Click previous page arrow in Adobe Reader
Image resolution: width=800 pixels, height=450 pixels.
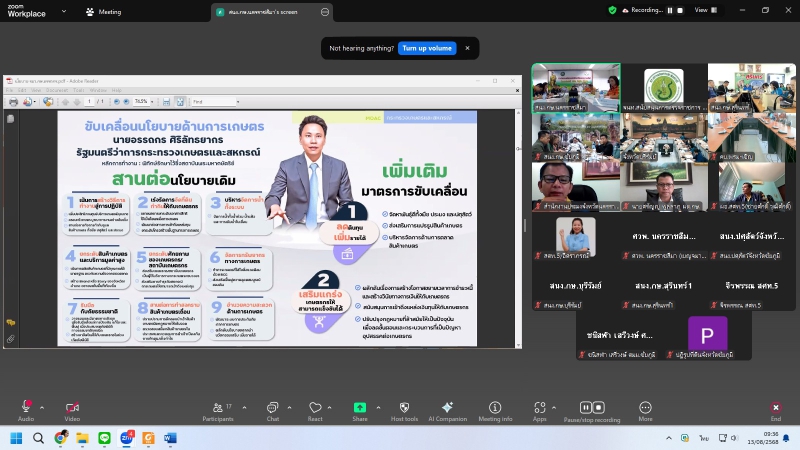[65, 102]
